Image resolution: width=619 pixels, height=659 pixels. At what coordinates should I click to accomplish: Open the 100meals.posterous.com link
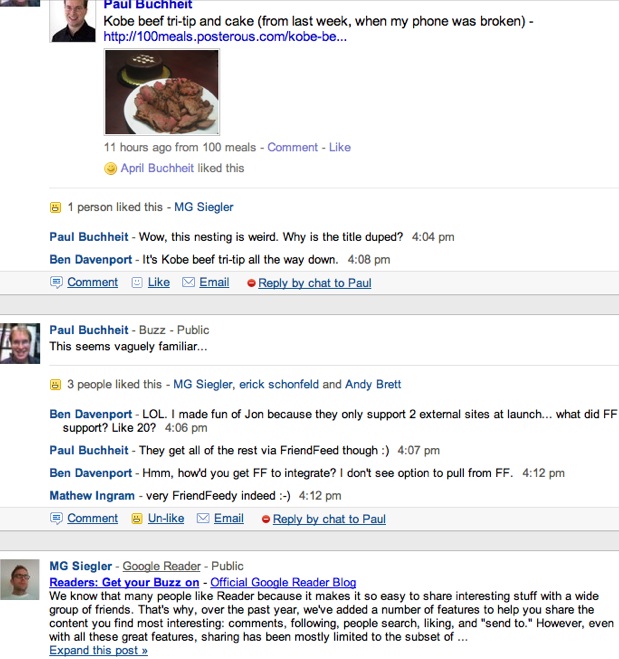coord(225,37)
